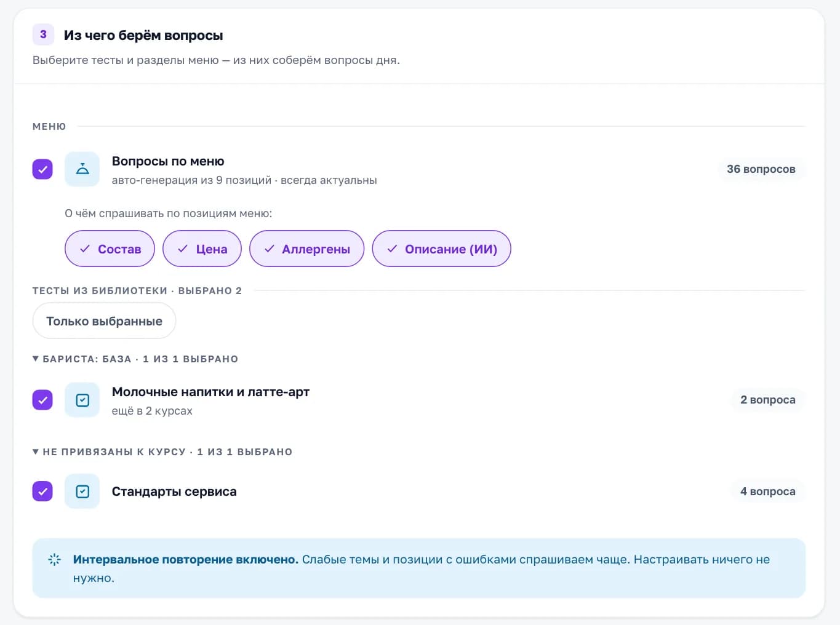Viewport: 840px width, 625px height.
Task: Toggle the Состав chip off
Action: pos(110,249)
